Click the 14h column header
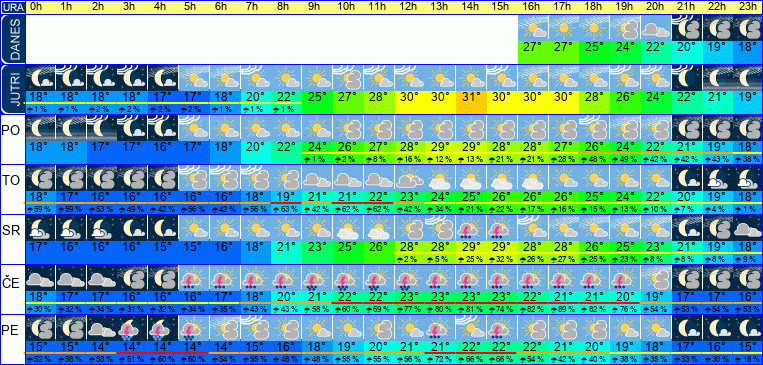The width and height of the screenshot is (763, 365). [x=471, y=7]
